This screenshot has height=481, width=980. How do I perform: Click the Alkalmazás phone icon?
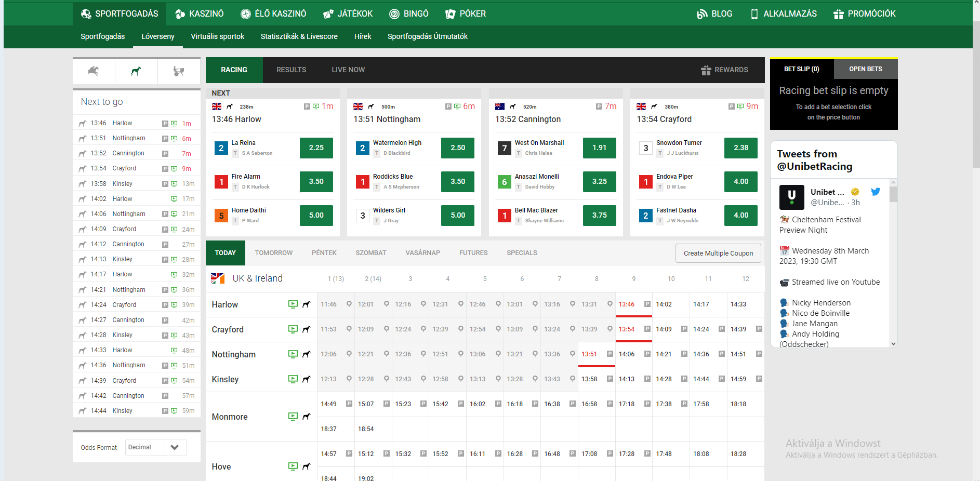click(x=754, y=14)
